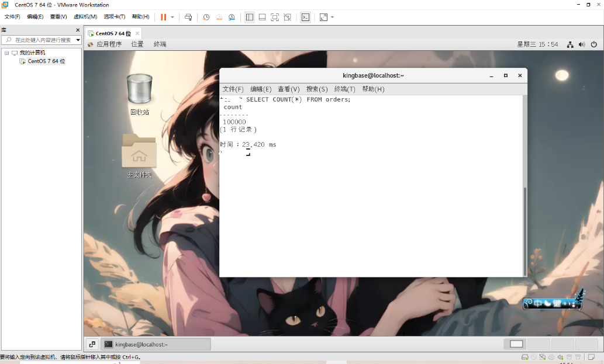Open the library search filter dropdown

point(78,40)
